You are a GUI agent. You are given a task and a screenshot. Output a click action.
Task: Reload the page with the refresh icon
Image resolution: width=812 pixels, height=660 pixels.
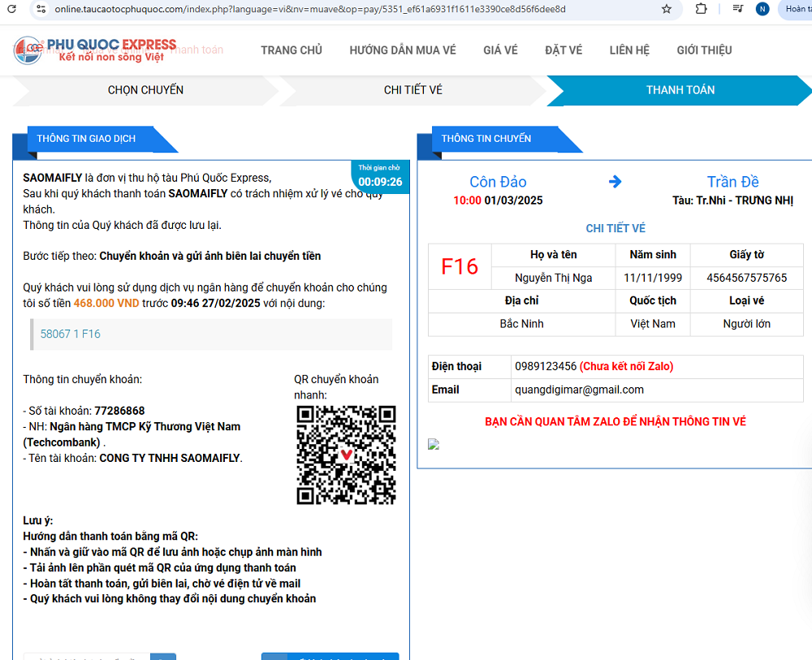pos(11,9)
